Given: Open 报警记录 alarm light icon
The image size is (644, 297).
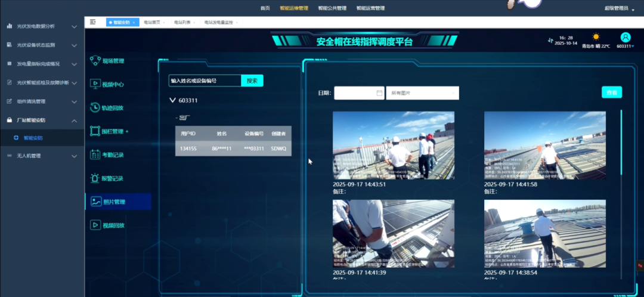Looking at the screenshot, I should click(95, 178).
